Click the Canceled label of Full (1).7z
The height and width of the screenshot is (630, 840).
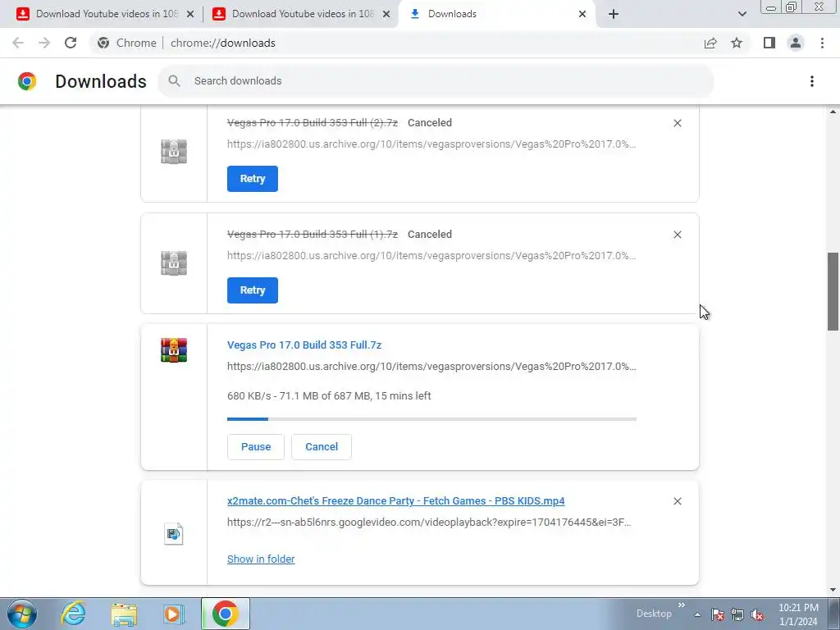pyautogui.click(x=430, y=234)
